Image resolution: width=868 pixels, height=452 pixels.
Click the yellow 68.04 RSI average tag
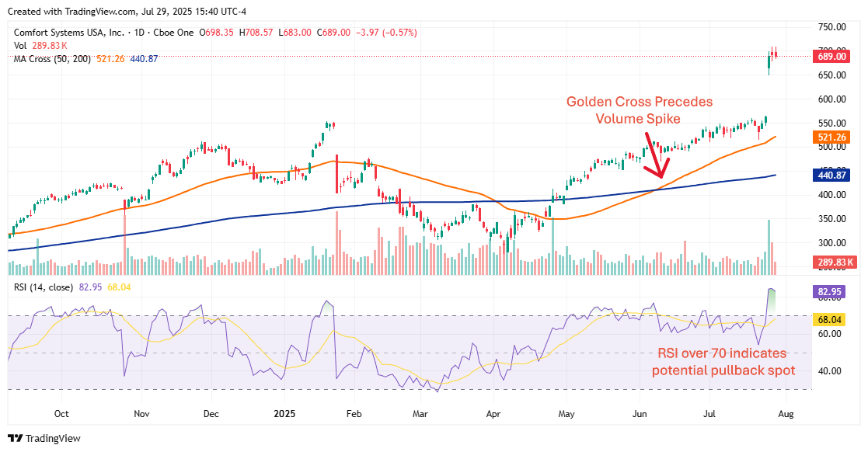point(828,319)
